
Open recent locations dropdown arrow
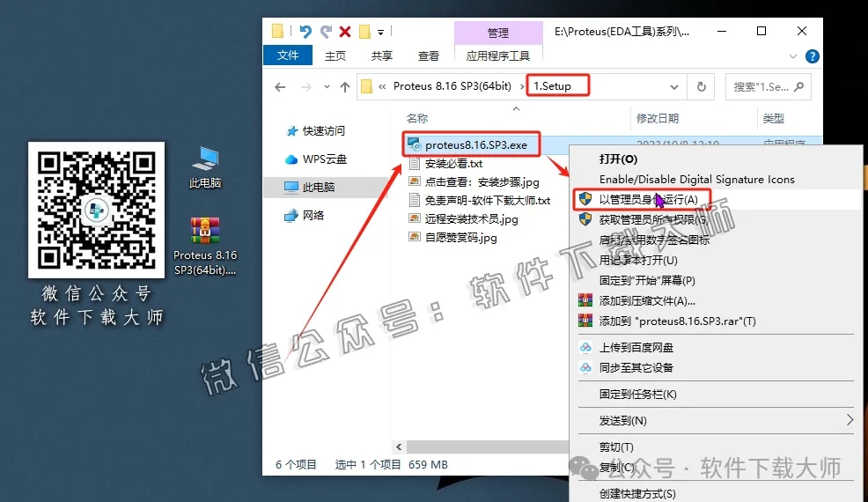click(x=327, y=87)
